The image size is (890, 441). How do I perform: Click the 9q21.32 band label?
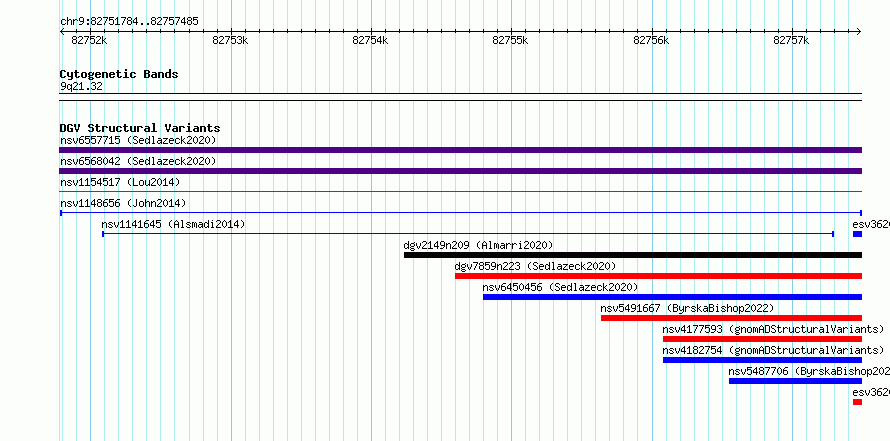81,87
